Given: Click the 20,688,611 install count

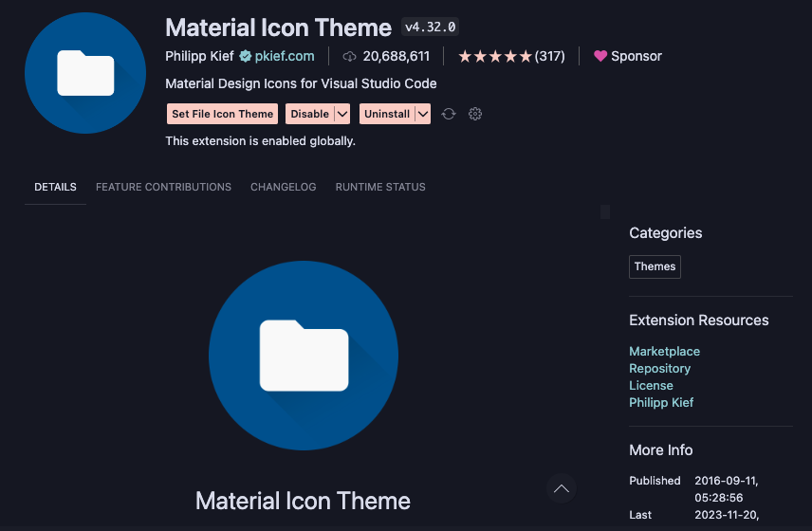Looking at the screenshot, I should (397, 56).
